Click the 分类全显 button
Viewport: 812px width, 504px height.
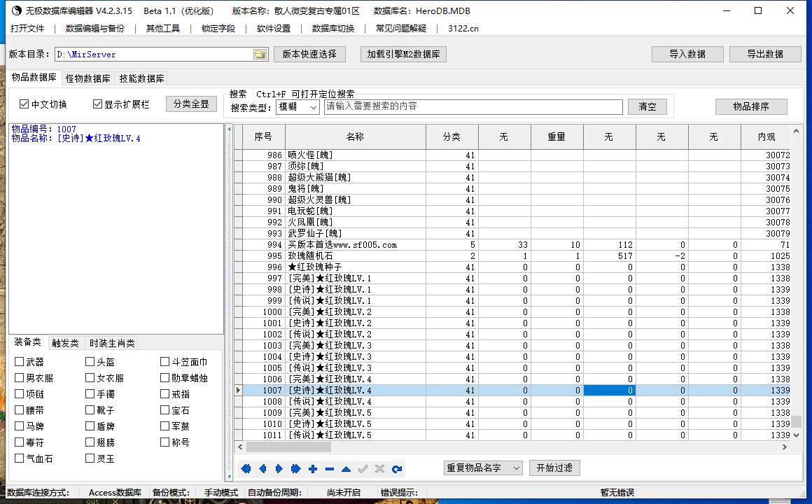pos(191,104)
